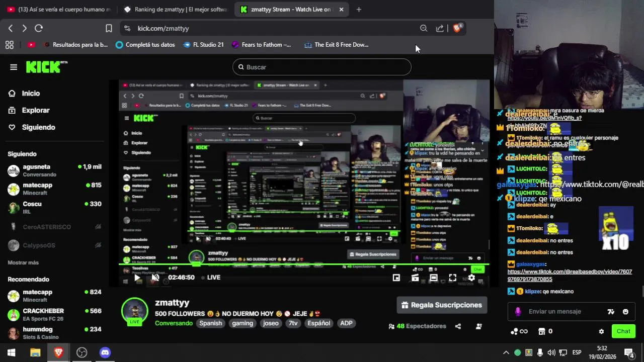The image size is (644, 362).
Task: Open the apps grid in bookmarks bar
Action: [x=9, y=45]
